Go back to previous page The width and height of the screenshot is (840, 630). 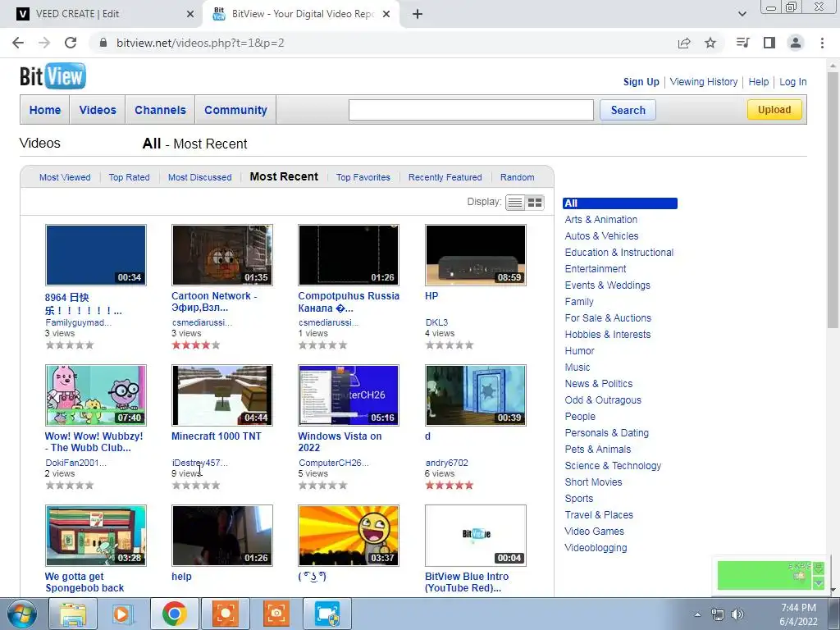coord(18,43)
